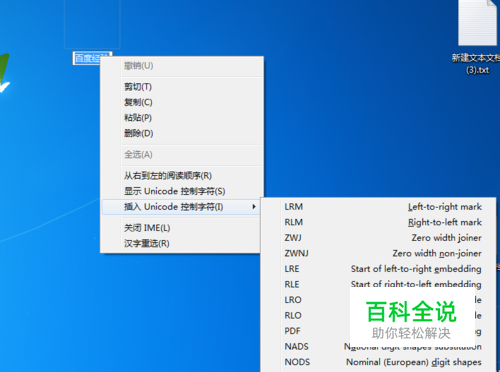Screen dimensions: 500x372
Task: Choose 删除(D) delete entry
Action: [182, 133]
